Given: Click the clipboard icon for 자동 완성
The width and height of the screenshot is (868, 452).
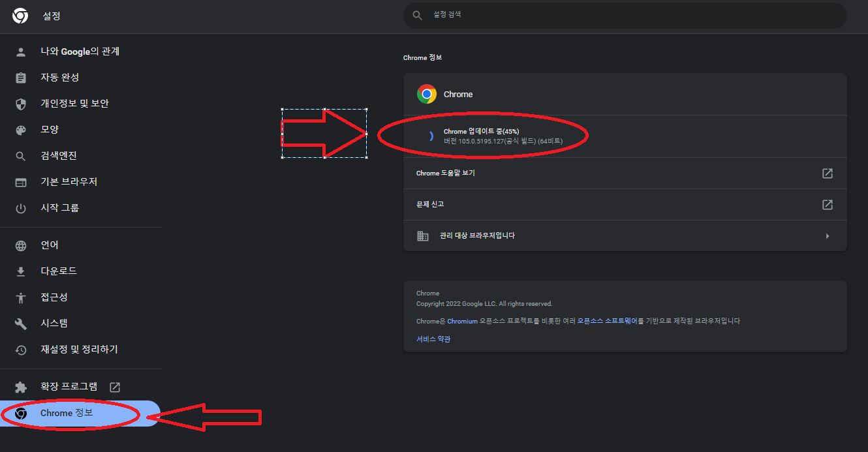Looking at the screenshot, I should pyautogui.click(x=21, y=78).
